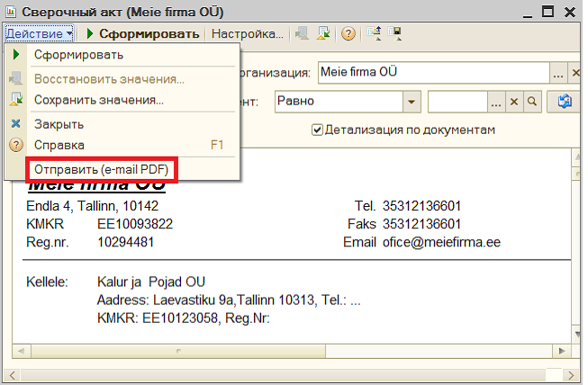
Task: Click email ofice@meiefirma.ee text
Action: click(441, 242)
